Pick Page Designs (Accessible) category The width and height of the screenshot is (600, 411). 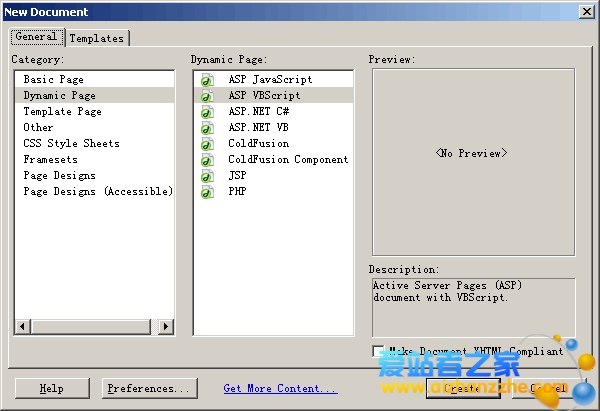pos(98,191)
